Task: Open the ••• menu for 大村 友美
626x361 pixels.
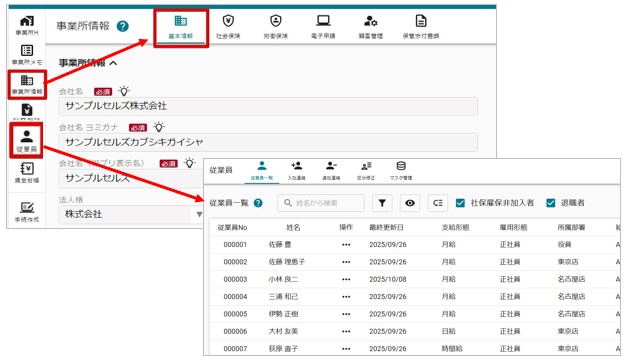Action: pos(346,331)
